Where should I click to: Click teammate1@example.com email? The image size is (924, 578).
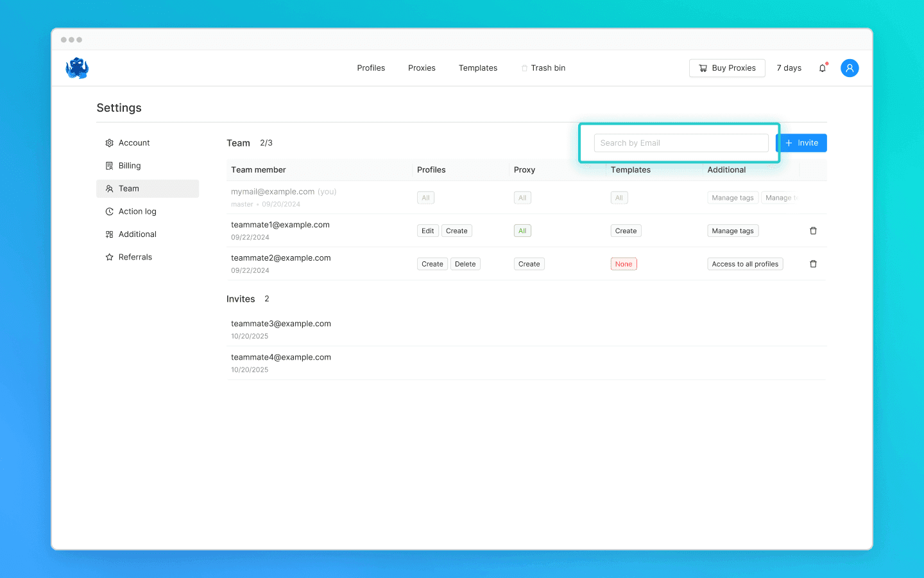pyautogui.click(x=280, y=225)
